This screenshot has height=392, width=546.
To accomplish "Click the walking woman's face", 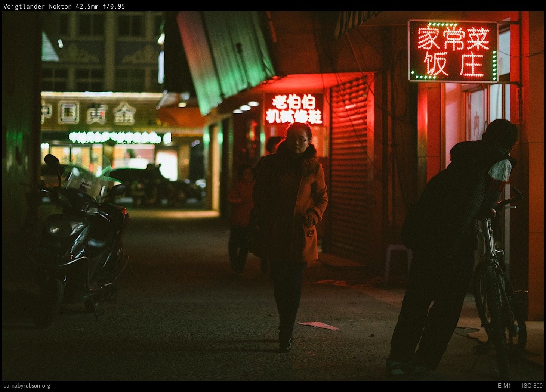I will 297,139.
